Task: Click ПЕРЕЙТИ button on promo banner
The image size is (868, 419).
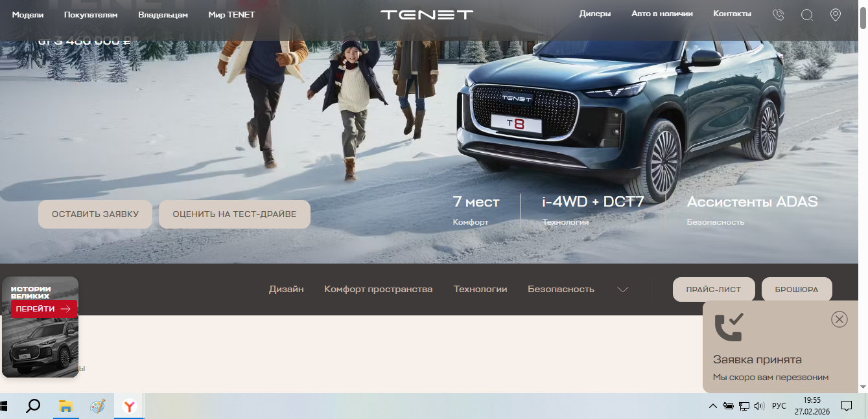Action: [44, 309]
